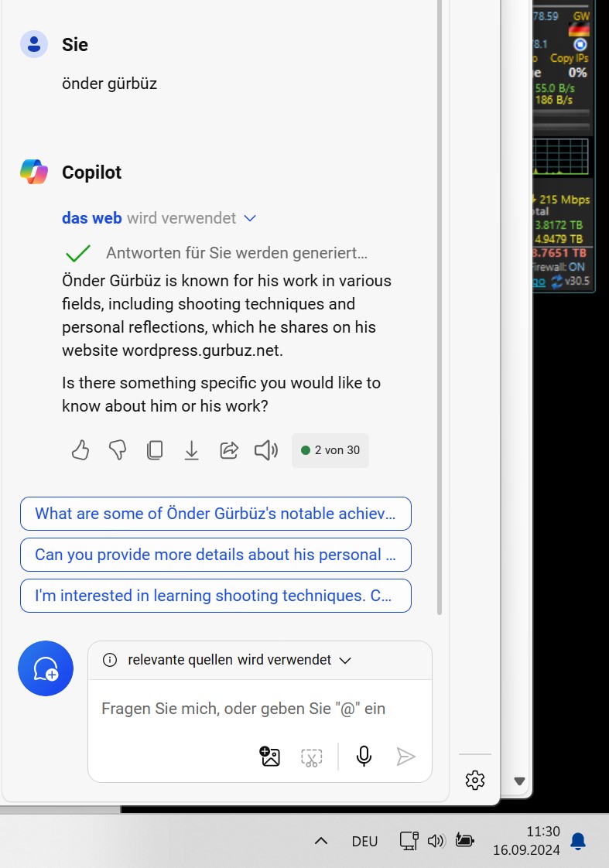This screenshot has width=609, height=868.
Task: Share the Copilot answer
Action: click(228, 450)
